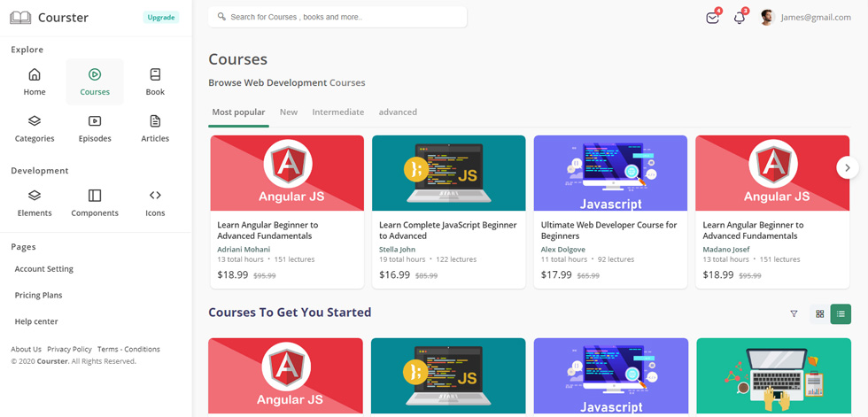
Task: Open Ultimate Web Developer Course for Beginners title
Action: tap(609, 230)
